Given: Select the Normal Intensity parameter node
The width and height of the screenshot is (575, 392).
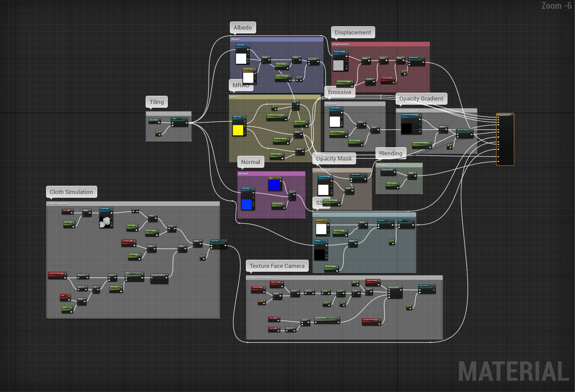Looking at the screenshot, I should tap(279, 205).
